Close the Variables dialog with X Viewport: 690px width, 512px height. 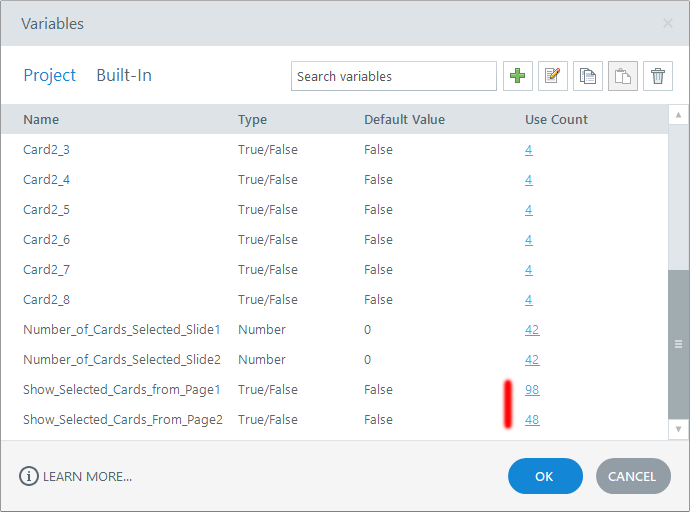(668, 23)
